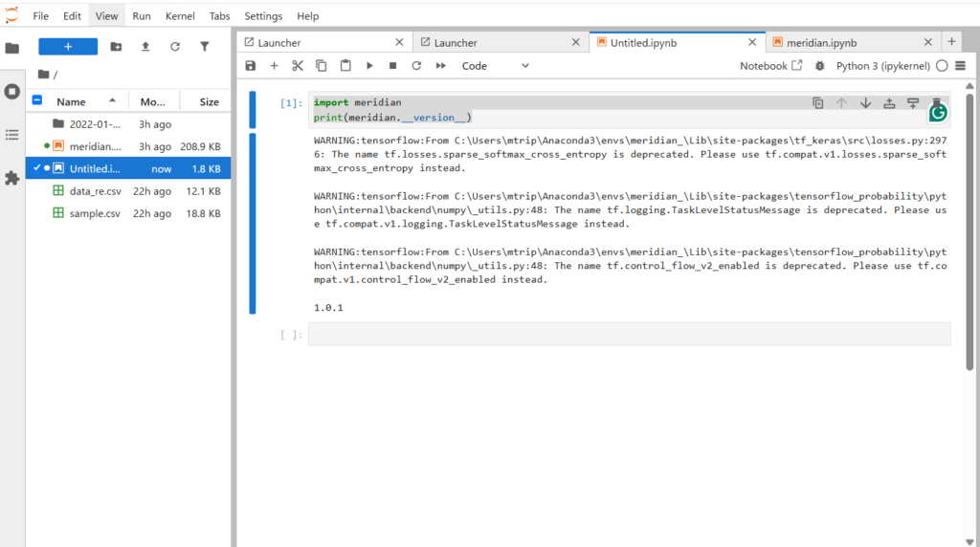980x547 pixels.
Task: Enable the debugger bug icon
Action: tap(820, 66)
